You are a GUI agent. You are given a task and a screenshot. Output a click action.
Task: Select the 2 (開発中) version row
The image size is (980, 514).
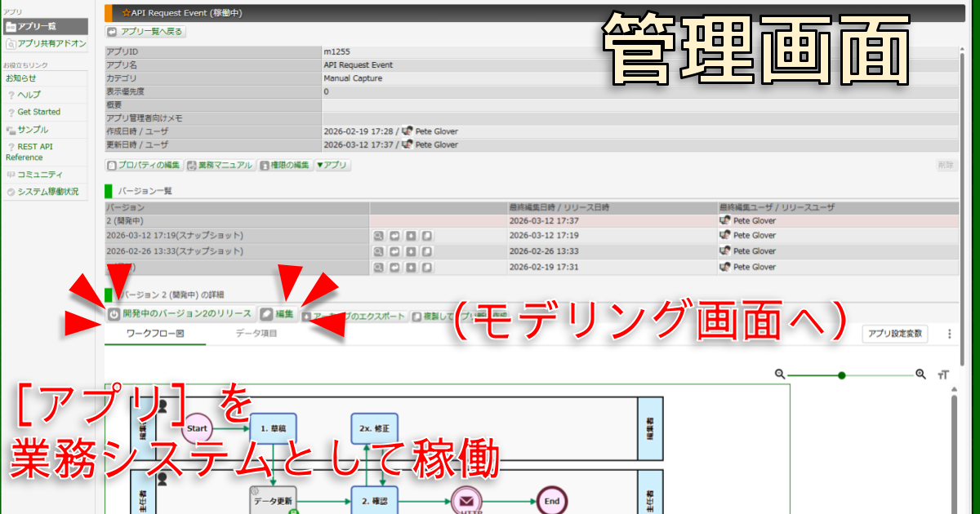531,220
